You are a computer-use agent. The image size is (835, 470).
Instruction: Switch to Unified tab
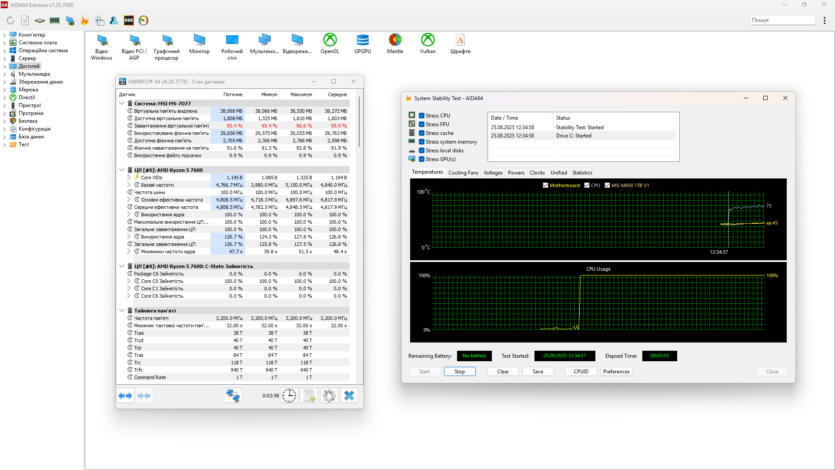pyautogui.click(x=559, y=172)
